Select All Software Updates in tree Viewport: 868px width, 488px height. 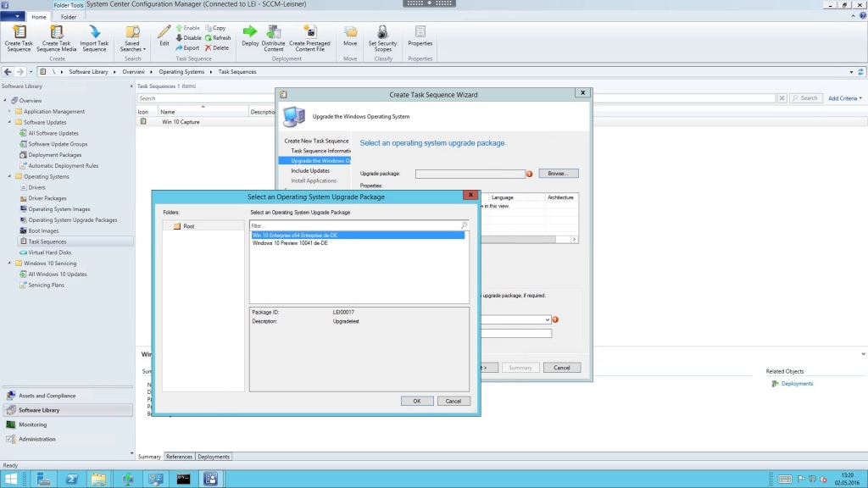(53, 133)
